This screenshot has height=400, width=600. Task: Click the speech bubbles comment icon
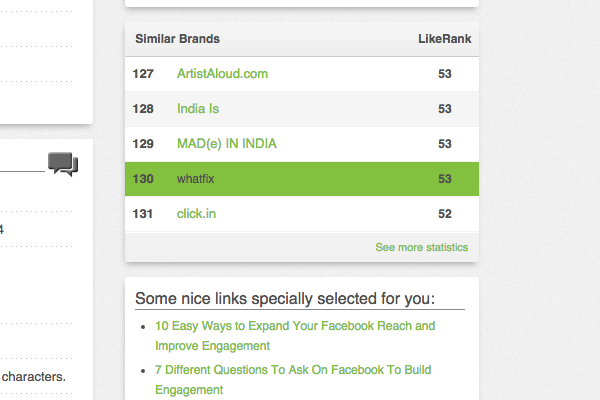tap(63, 164)
